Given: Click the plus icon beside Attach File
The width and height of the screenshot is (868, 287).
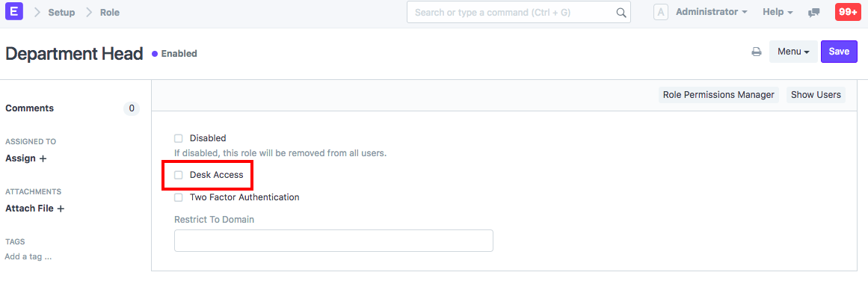Looking at the screenshot, I should 61,209.
